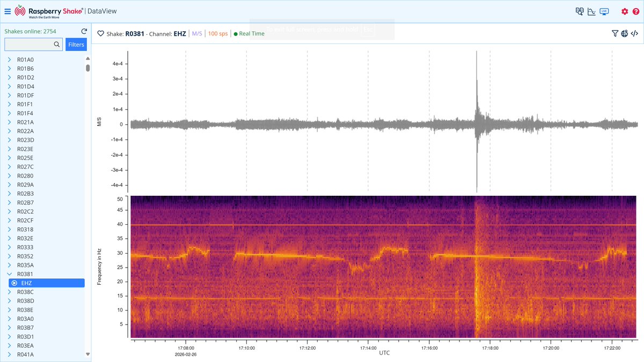Click the R038C station name
This screenshot has height=362, width=644.
click(25, 292)
